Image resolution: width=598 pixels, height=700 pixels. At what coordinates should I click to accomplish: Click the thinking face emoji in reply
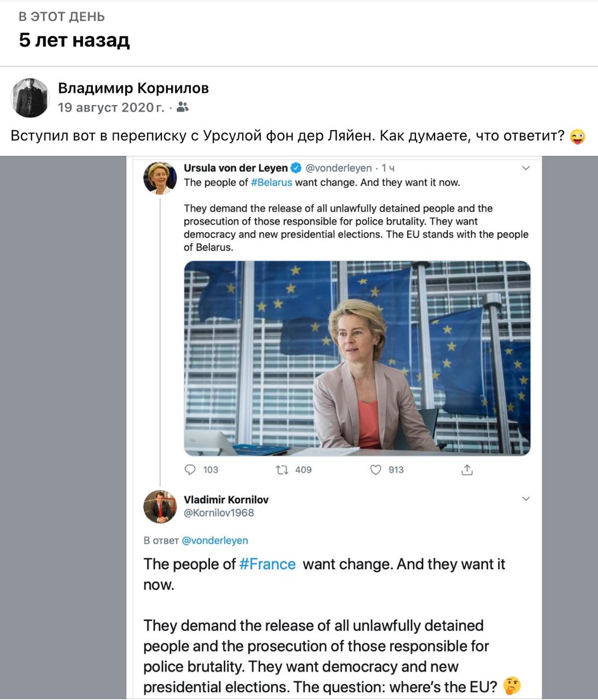pos(512,686)
